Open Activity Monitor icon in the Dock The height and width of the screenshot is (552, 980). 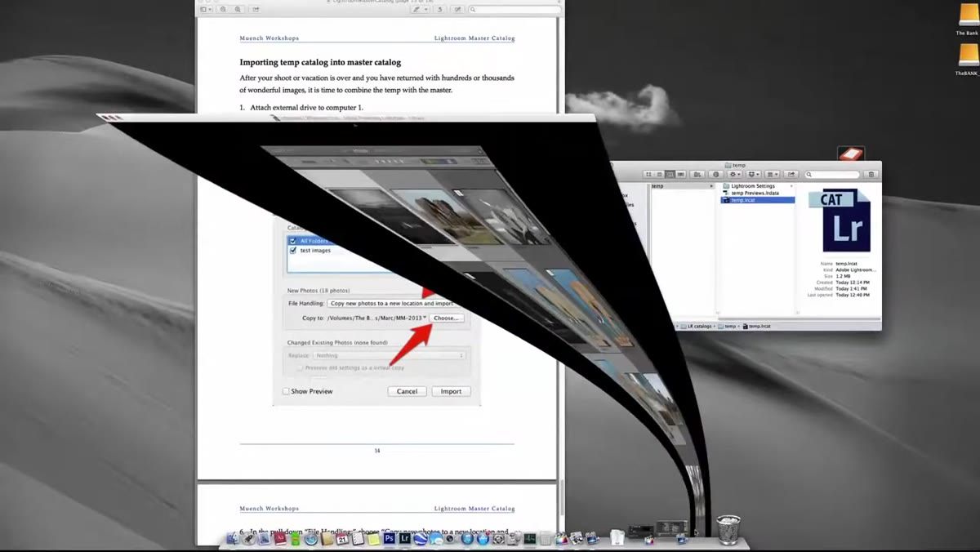coord(530,538)
